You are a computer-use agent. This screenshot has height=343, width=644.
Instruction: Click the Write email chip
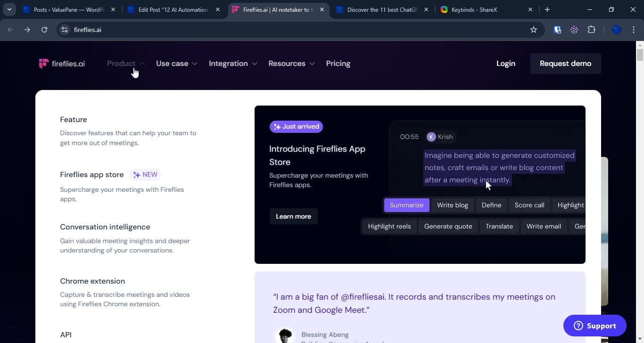tap(544, 226)
